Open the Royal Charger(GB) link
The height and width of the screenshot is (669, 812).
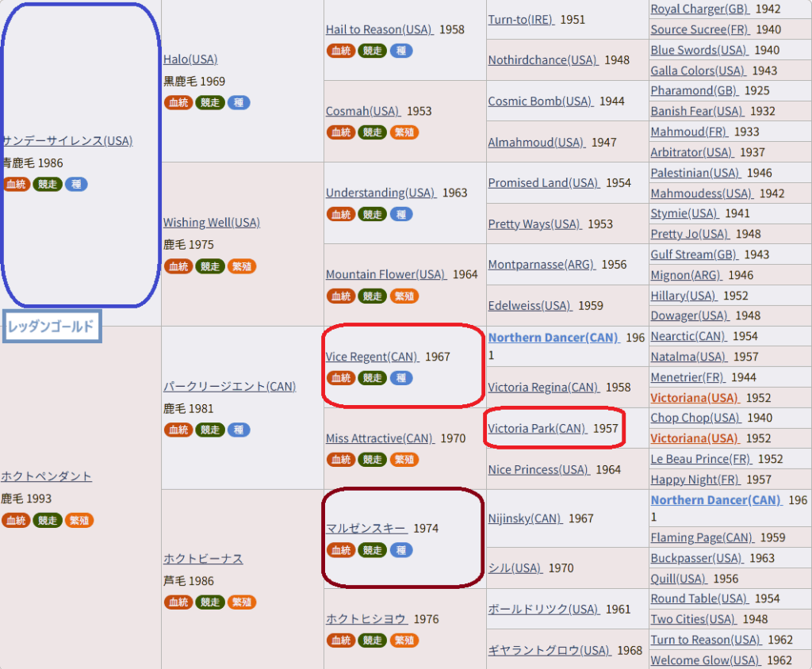[x=688, y=9]
